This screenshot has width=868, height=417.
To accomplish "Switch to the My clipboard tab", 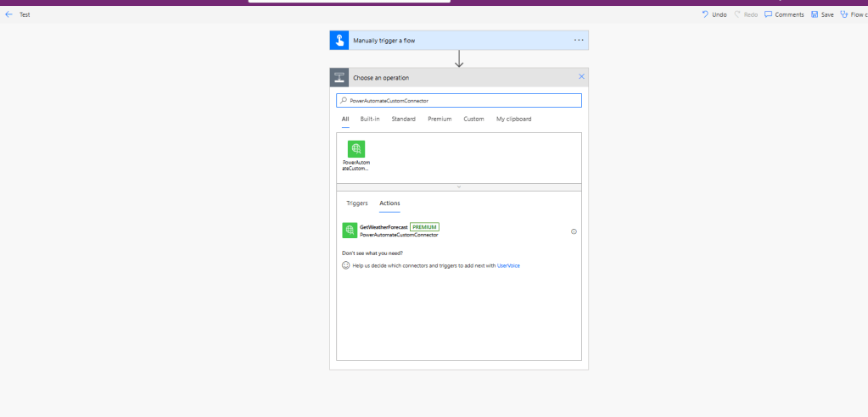I will (x=513, y=119).
